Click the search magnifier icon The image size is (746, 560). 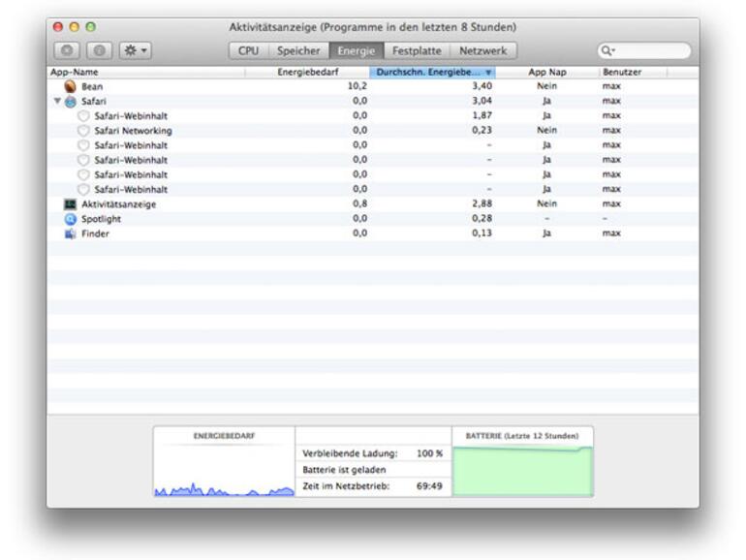pos(607,50)
